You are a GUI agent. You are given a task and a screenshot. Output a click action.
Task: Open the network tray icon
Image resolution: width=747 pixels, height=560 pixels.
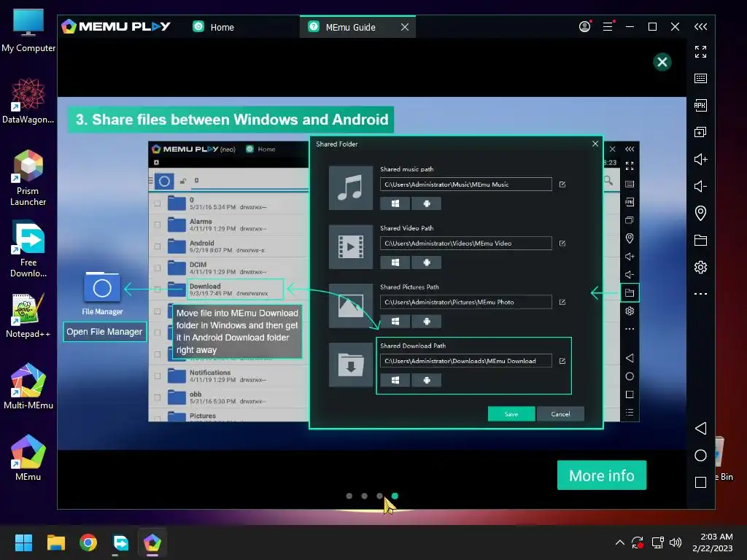click(x=658, y=542)
